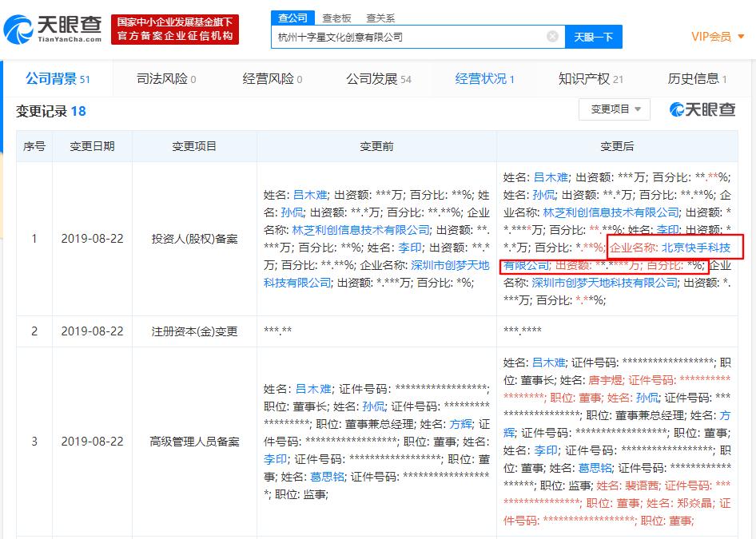Open 李印 link in row 1 变更前
This screenshot has width=756, height=539.
click(x=410, y=248)
